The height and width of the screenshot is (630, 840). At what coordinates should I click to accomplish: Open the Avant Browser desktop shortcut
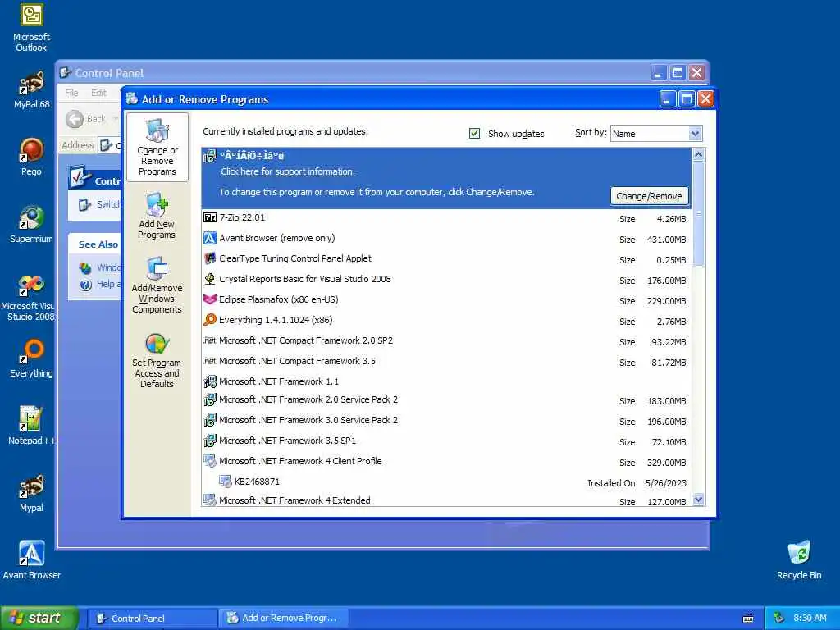pyautogui.click(x=31, y=560)
